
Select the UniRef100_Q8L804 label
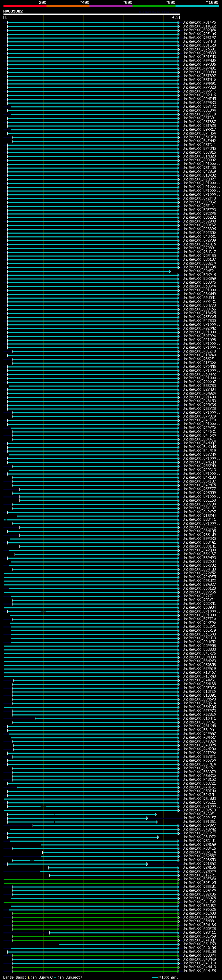click(x=199, y=110)
